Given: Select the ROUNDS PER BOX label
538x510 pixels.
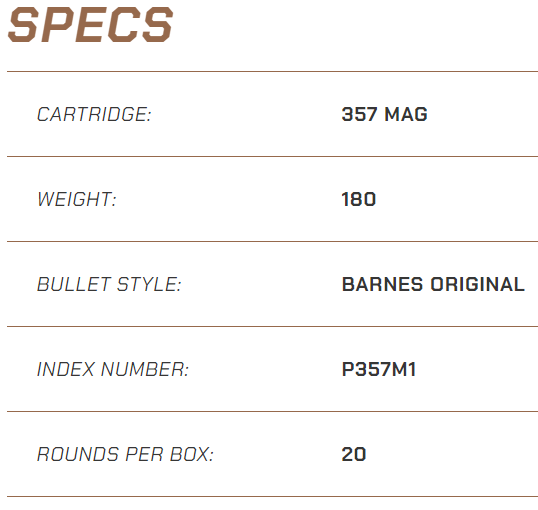Looking at the screenshot, I should [x=125, y=454].
